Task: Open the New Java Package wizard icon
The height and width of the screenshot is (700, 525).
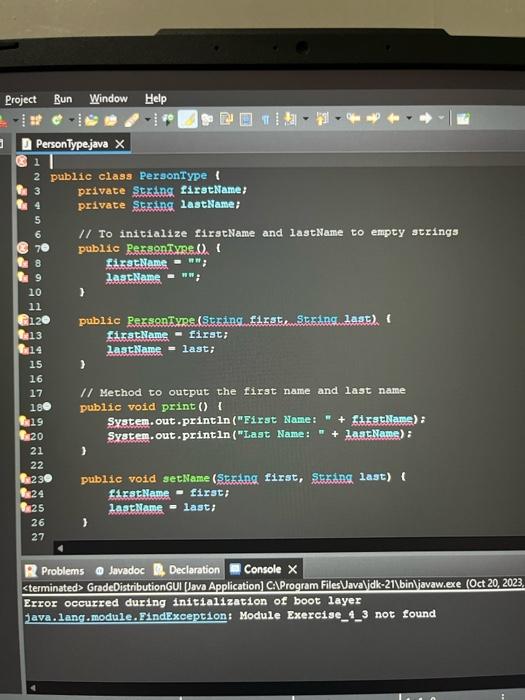Action: pyautogui.click(x=36, y=120)
